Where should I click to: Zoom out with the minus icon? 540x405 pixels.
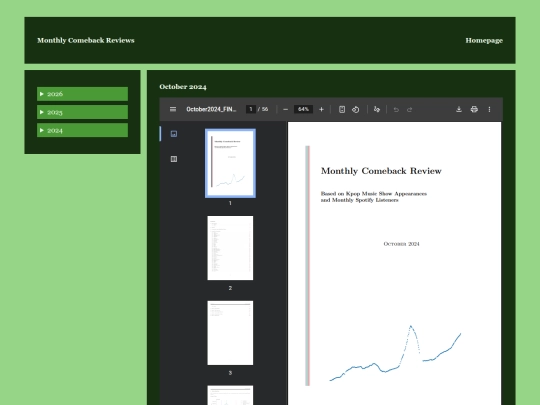click(x=285, y=109)
